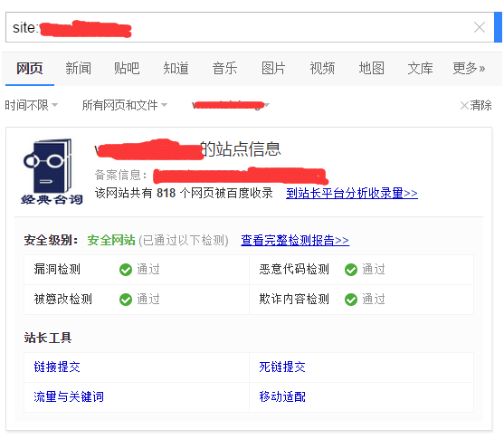Screen dimensions: 504x439
Task: Click the 清除 filter reset with X icon
Action: click(x=476, y=105)
